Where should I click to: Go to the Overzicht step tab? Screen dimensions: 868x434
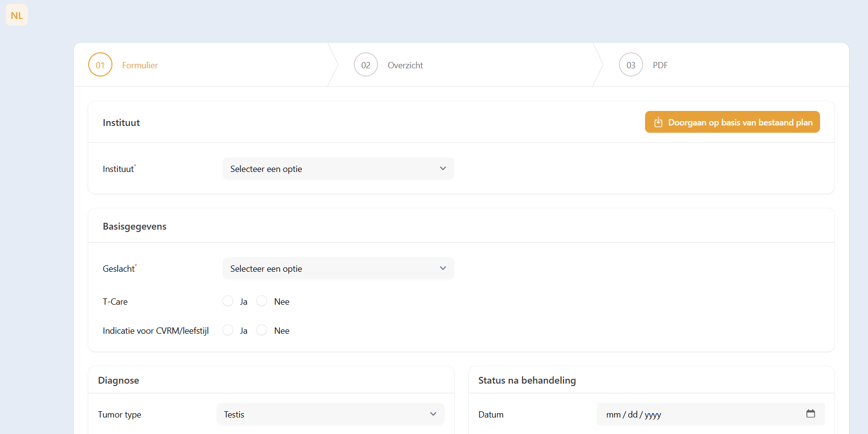click(405, 65)
